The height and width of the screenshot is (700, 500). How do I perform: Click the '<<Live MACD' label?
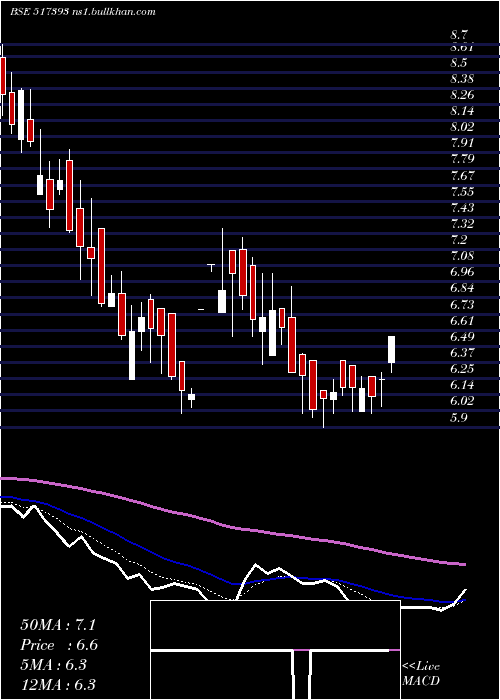pyautogui.click(x=421, y=674)
